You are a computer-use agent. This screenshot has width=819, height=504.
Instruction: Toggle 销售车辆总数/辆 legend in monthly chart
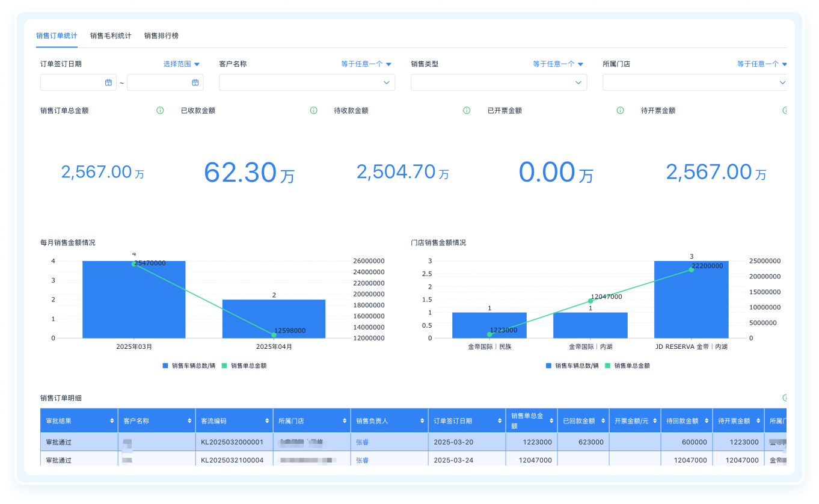point(189,365)
